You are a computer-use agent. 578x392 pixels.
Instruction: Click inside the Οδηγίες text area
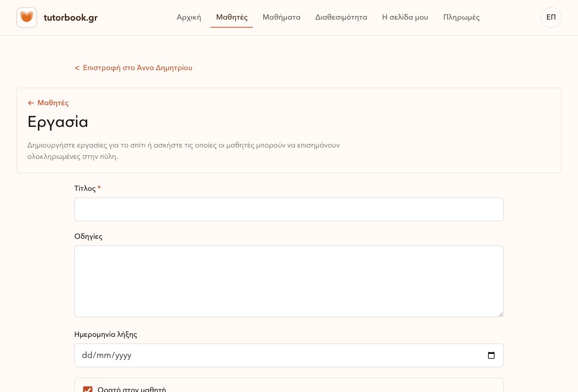(x=288, y=281)
